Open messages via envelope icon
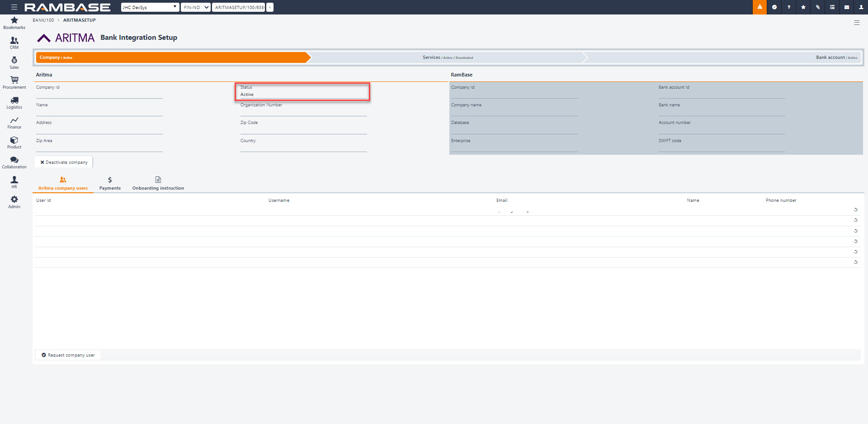 click(847, 7)
